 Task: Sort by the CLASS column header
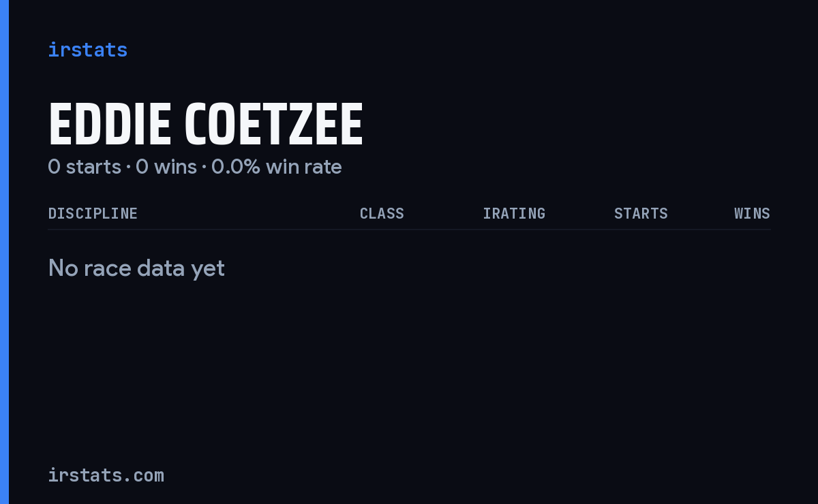pyautogui.click(x=382, y=213)
